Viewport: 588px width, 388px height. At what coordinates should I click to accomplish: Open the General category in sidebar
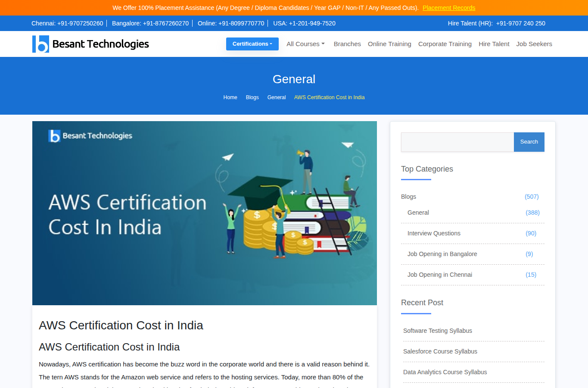click(x=418, y=213)
